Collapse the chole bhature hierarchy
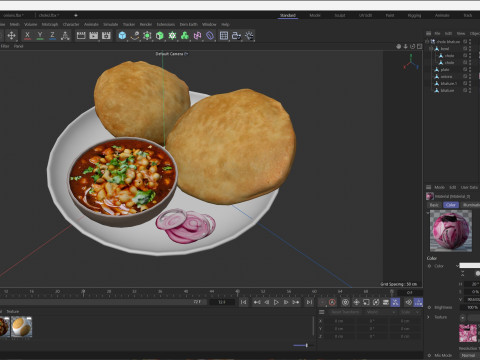 tap(427, 42)
